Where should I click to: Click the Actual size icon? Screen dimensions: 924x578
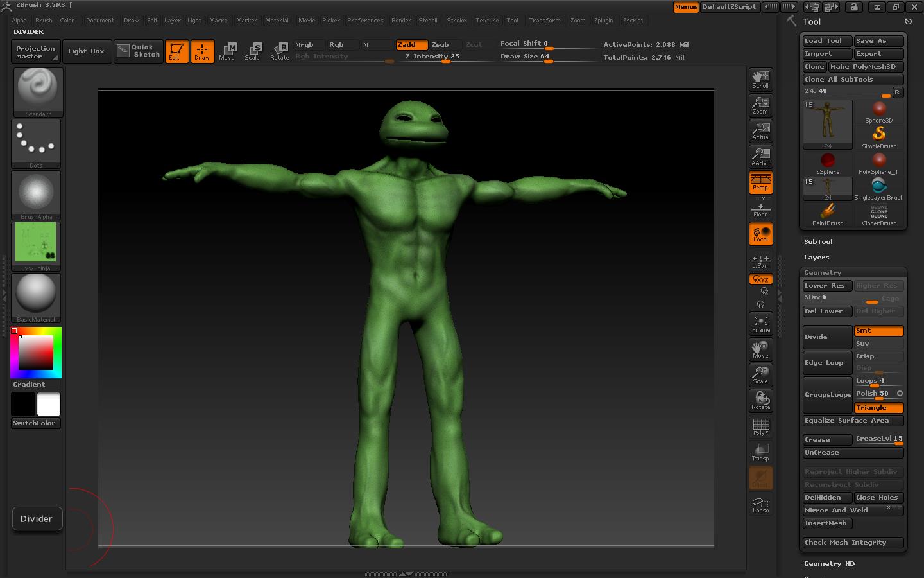[760, 130]
